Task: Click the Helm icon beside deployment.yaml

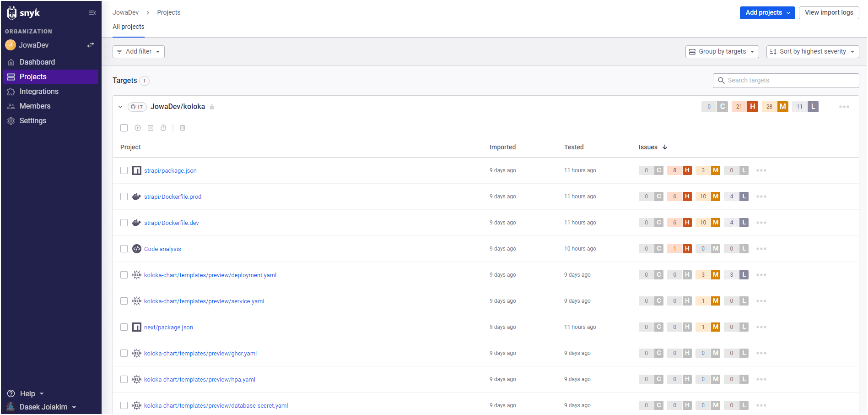Action: (x=137, y=275)
